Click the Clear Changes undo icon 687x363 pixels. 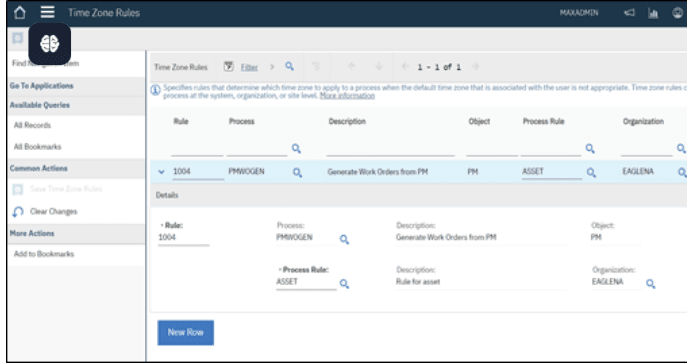tap(18, 212)
